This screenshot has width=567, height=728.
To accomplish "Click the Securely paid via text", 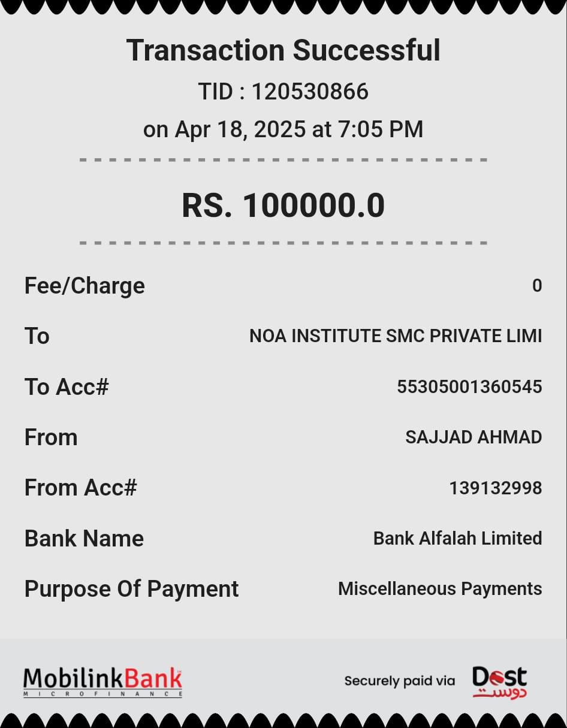I will coord(399,681).
